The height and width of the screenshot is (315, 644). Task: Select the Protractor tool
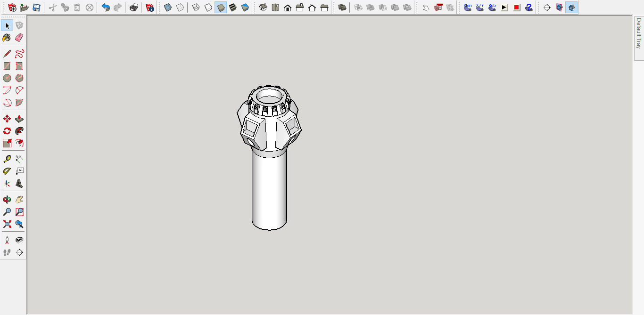[7, 171]
